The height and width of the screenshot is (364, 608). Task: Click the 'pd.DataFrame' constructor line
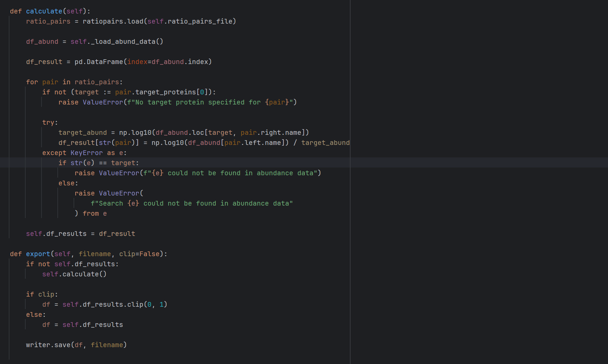[x=119, y=62]
